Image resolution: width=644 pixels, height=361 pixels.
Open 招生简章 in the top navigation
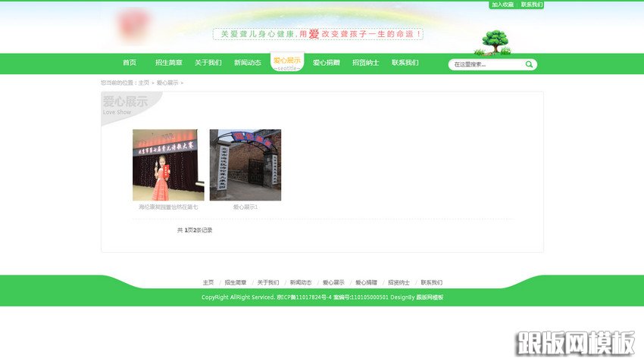point(169,62)
